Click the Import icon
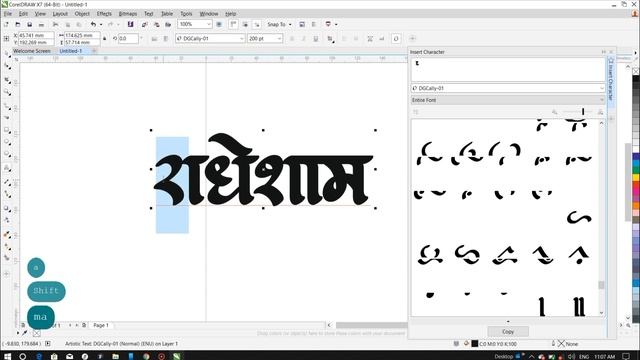Viewport: 640px width, 360px height. point(144,24)
